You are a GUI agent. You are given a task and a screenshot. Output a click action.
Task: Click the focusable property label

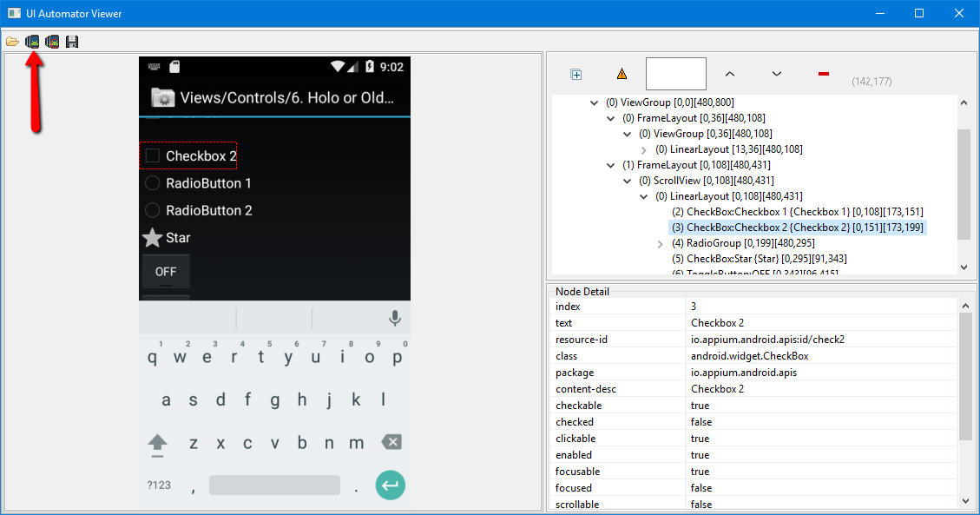(x=577, y=472)
